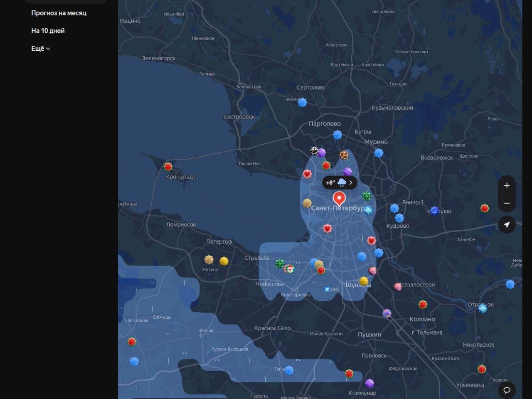Click the red location pin on Saint Petersburg
532x399 pixels.
coord(339,199)
